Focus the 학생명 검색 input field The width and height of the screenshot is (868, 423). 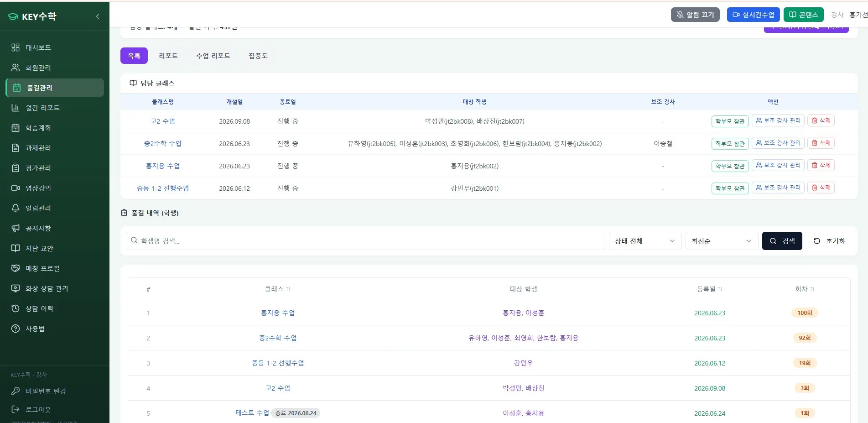[365, 241]
